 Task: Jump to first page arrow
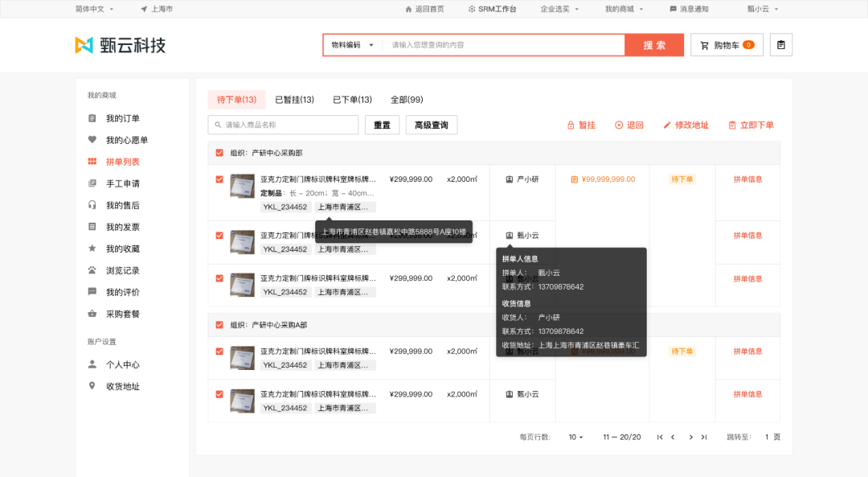pos(660,437)
